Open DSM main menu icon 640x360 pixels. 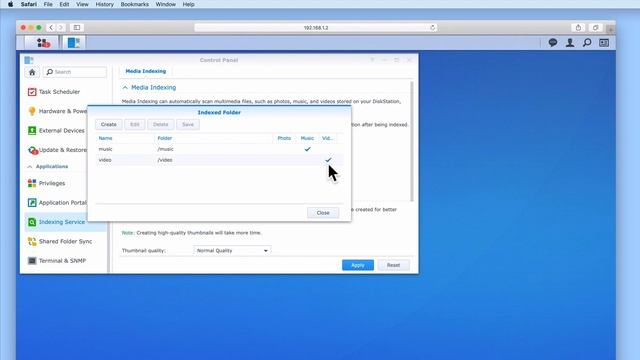43,42
